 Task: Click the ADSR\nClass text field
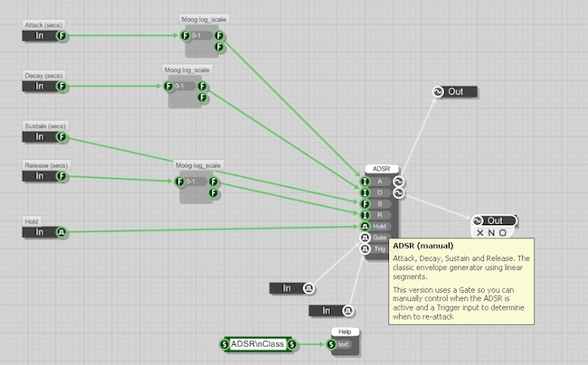[259, 344]
